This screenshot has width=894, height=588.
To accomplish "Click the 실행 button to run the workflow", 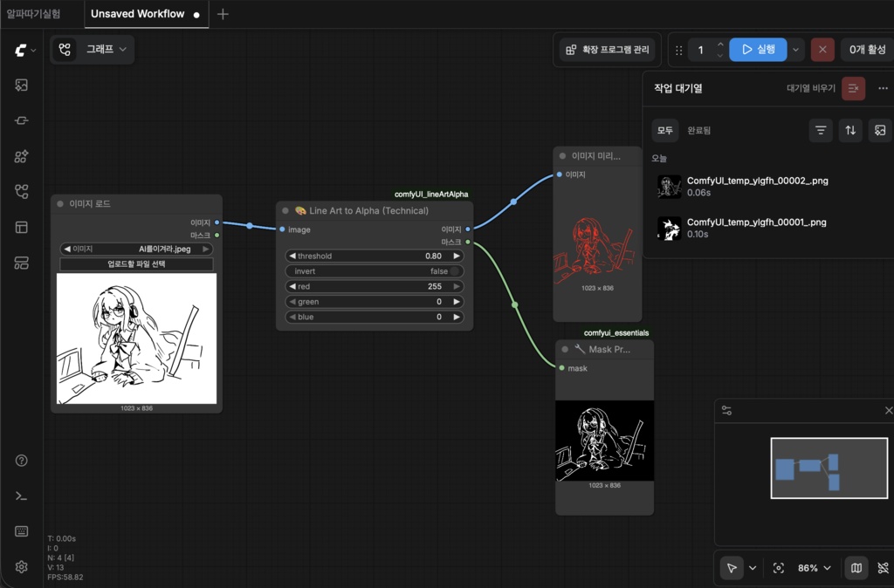I will (x=758, y=50).
